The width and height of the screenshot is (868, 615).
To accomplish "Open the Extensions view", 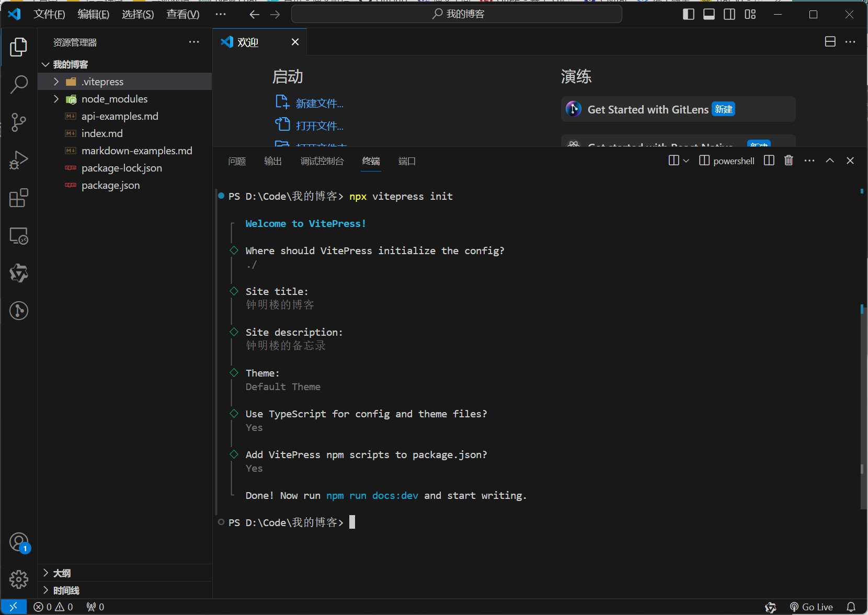I will pyautogui.click(x=19, y=198).
